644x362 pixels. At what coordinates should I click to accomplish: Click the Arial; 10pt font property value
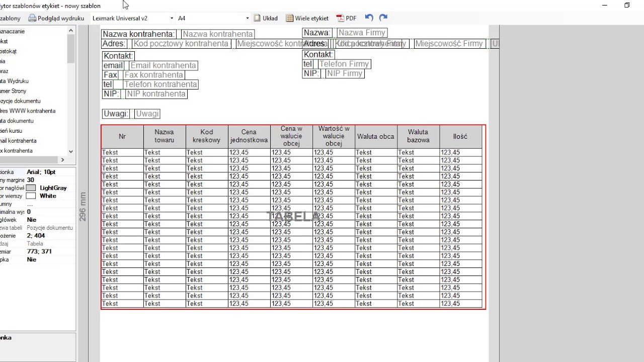pyautogui.click(x=50, y=172)
